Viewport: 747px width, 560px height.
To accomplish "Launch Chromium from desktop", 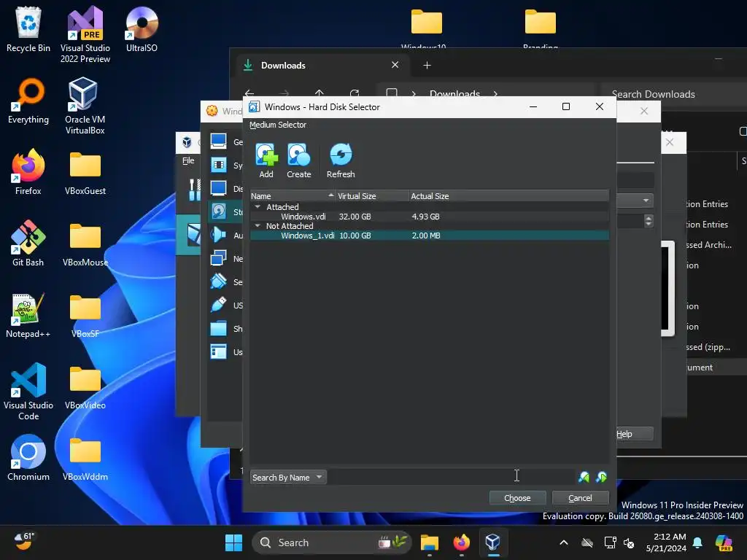I will point(28,458).
